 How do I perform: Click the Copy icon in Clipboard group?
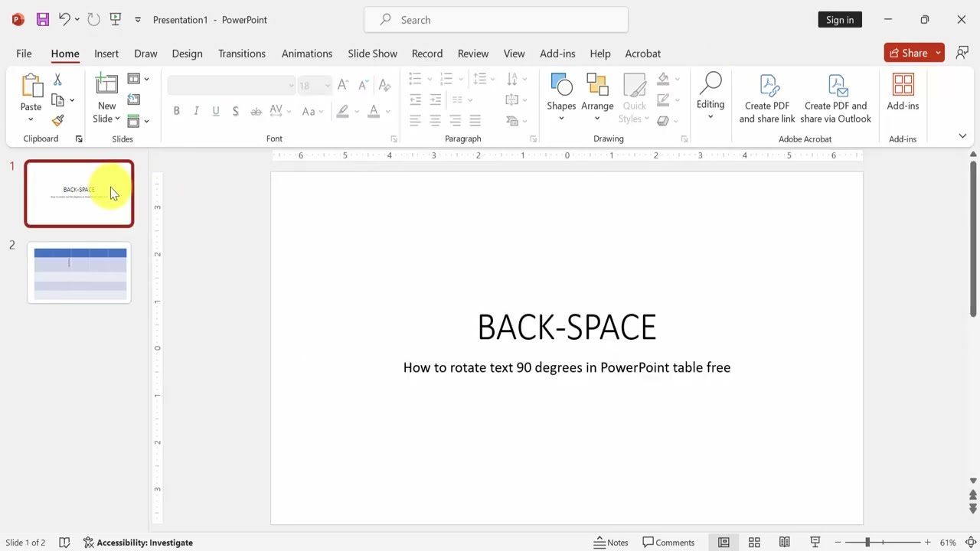pos(57,99)
